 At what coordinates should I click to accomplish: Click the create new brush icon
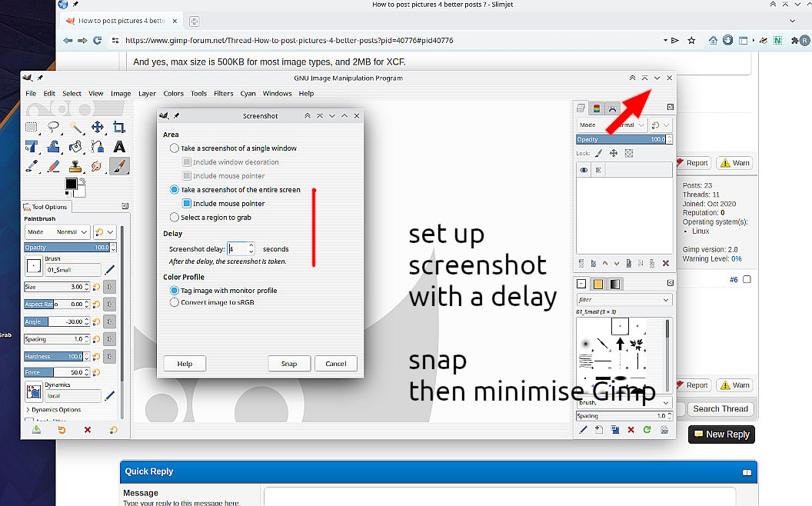click(599, 430)
